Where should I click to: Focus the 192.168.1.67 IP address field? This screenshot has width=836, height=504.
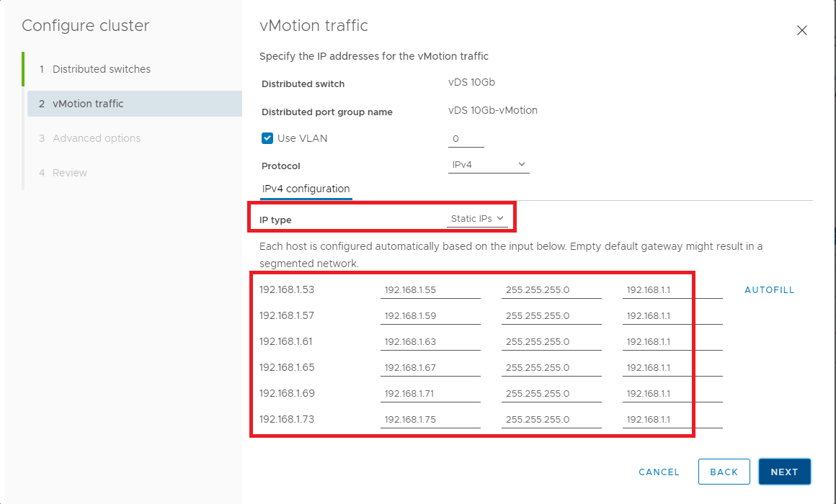pyautogui.click(x=430, y=368)
